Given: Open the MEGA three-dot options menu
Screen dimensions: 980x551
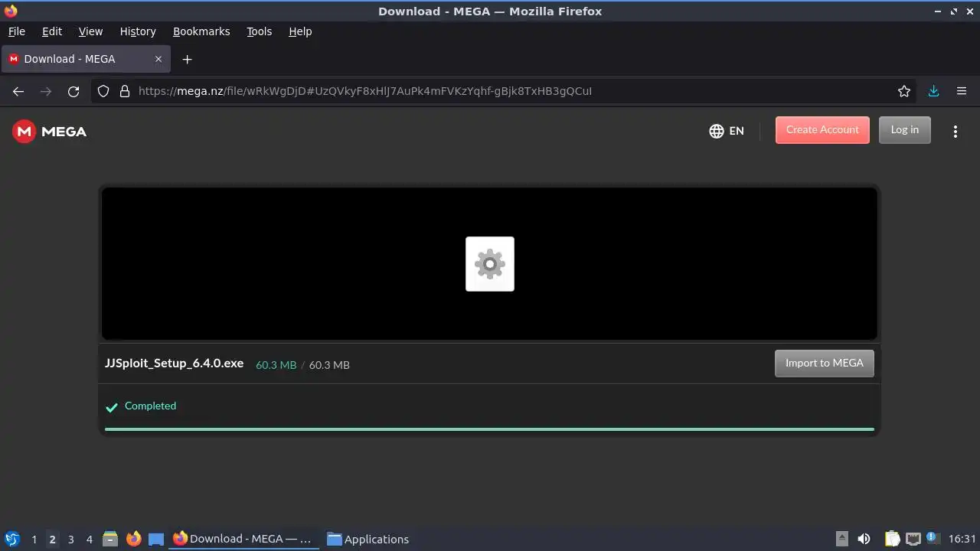Looking at the screenshot, I should tap(955, 132).
